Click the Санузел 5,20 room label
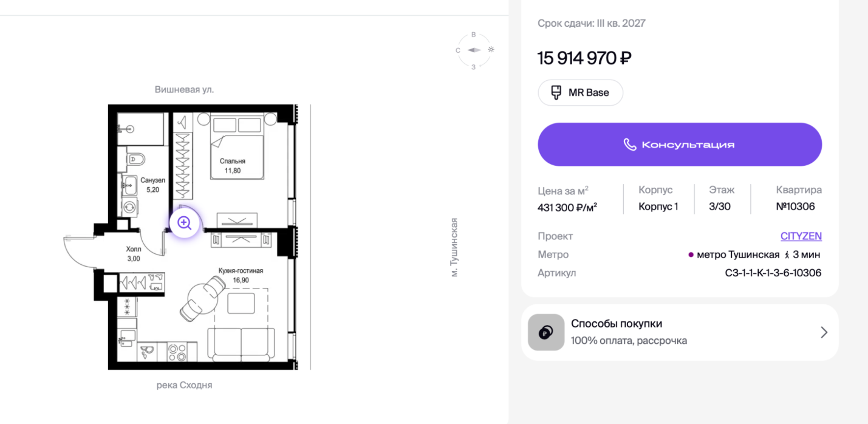This screenshot has height=424, width=868. pos(152,185)
